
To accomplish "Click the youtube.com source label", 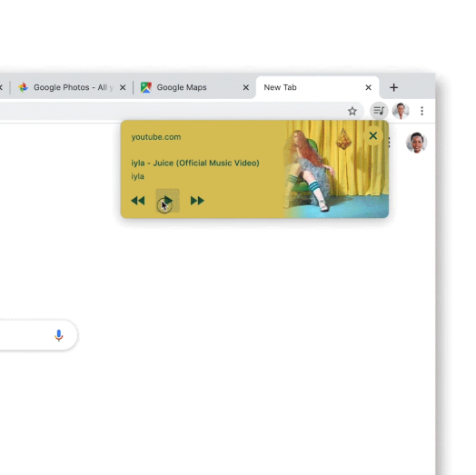I will tap(156, 137).
